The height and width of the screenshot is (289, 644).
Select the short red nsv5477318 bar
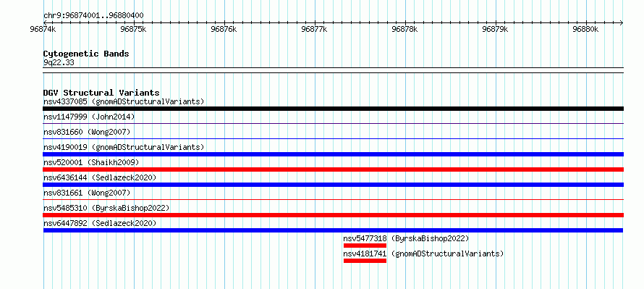click(x=365, y=246)
